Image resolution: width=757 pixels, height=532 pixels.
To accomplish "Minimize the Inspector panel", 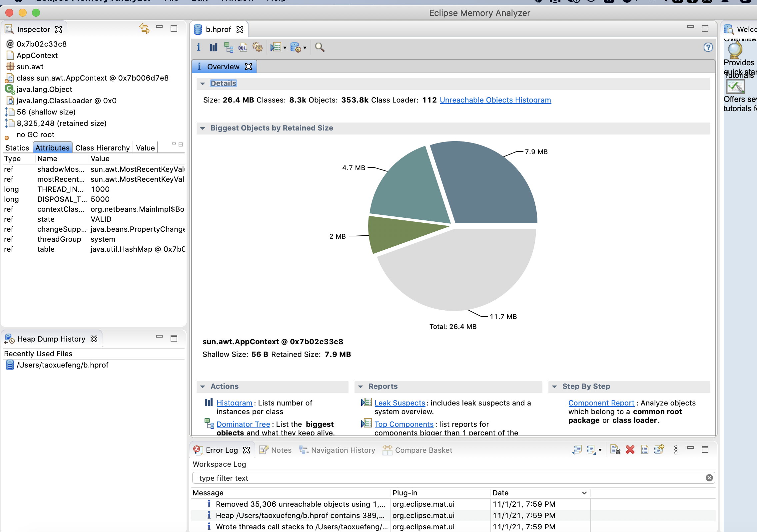I will pos(159,27).
